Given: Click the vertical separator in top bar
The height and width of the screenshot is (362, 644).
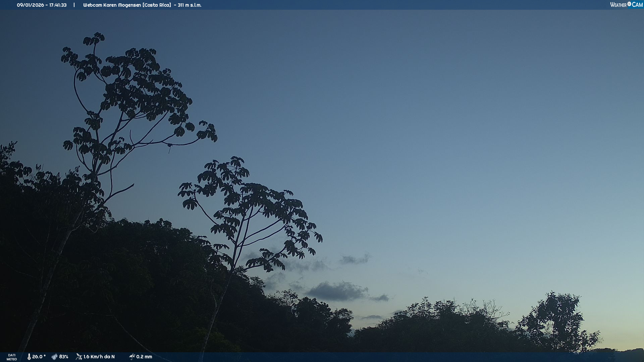Looking at the screenshot, I should [74, 5].
